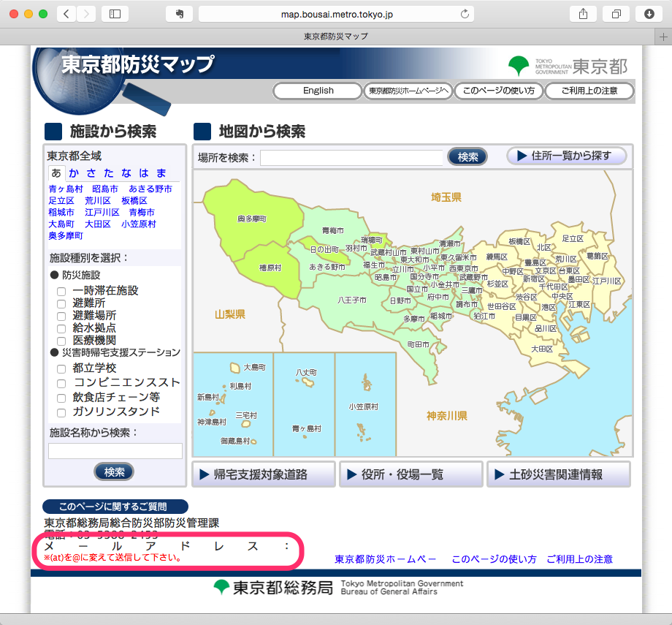
Task: Check the コンビニエンスストア checkbox
Action: point(61,384)
